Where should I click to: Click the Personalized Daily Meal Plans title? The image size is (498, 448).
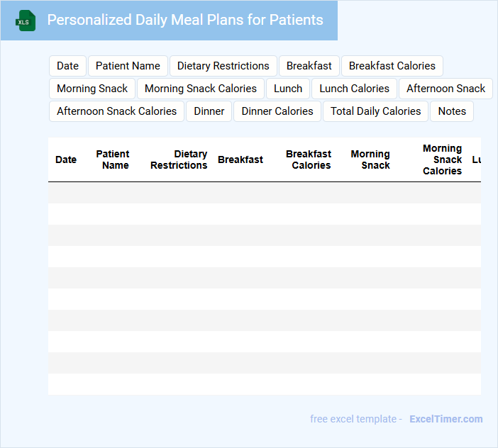tap(184, 20)
